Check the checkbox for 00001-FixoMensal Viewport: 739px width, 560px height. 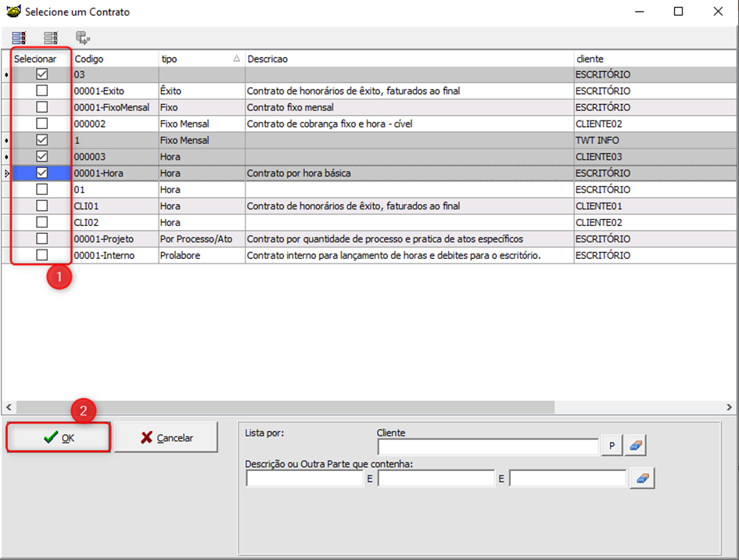click(42, 107)
